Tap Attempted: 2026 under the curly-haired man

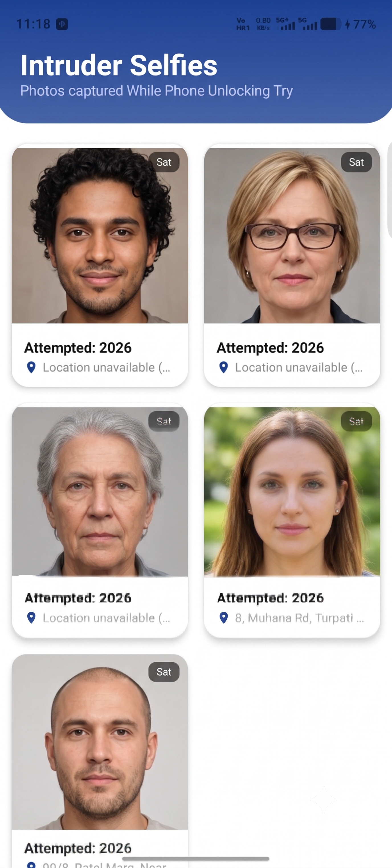[78, 348]
